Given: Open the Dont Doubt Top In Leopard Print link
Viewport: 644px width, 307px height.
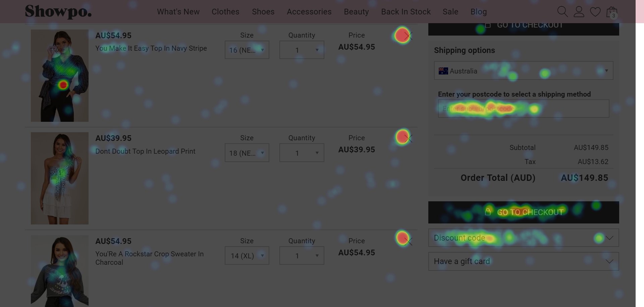Looking at the screenshot, I should click(145, 151).
